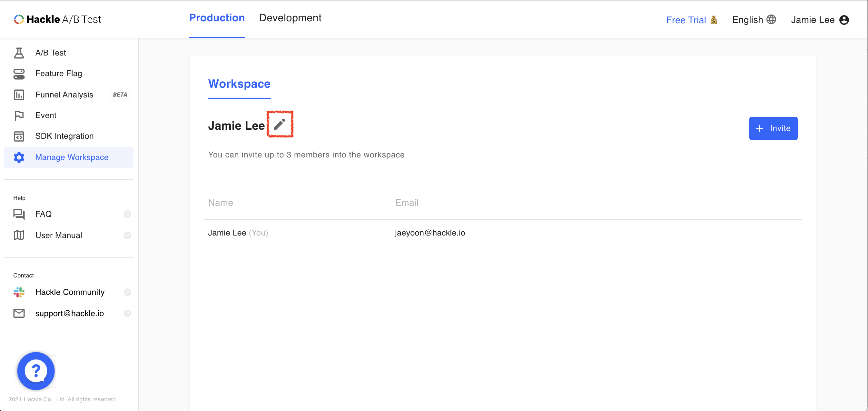Click the SDK Integration code icon
This screenshot has height=411, width=868.
click(x=19, y=136)
